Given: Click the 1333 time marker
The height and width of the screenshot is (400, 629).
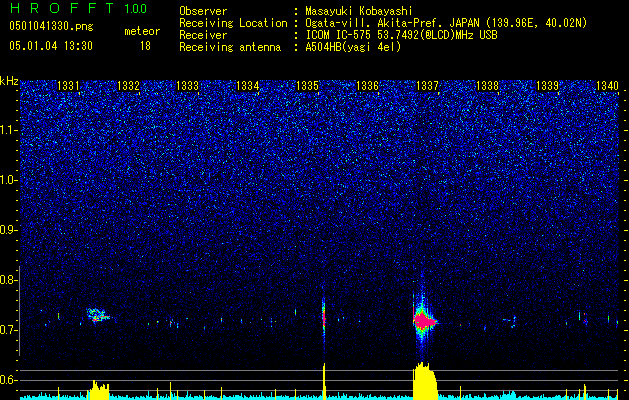Looking at the screenshot, I should 188,85.
